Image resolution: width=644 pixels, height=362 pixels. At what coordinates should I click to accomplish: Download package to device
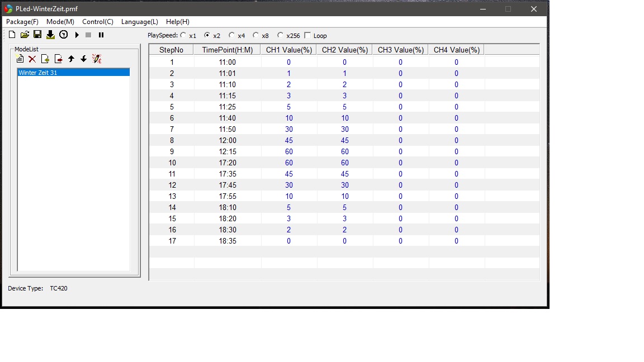50,35
